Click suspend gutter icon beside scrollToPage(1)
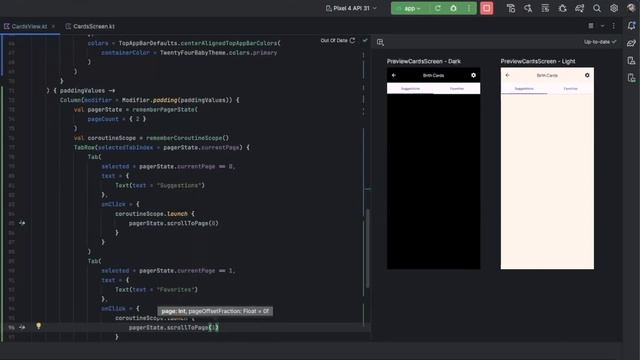640x360 pixels. 22,327
